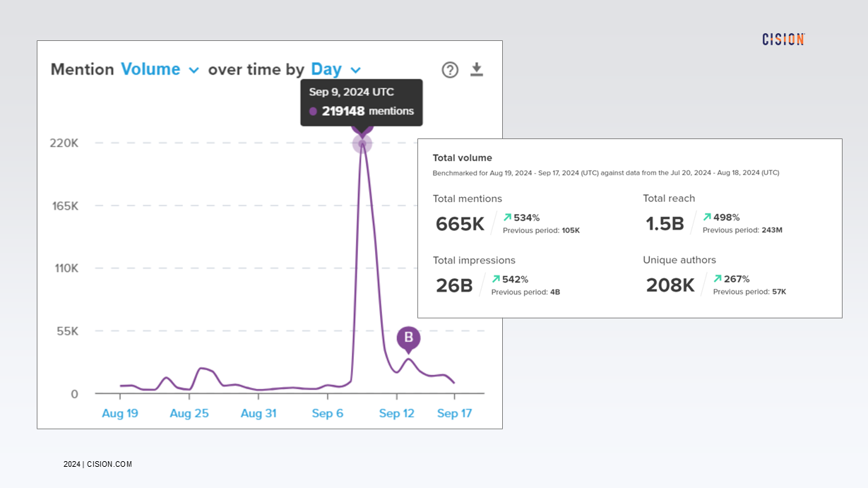
Task: Click the 219148 mentions tooltip
Action: click(x=362, y=111)
